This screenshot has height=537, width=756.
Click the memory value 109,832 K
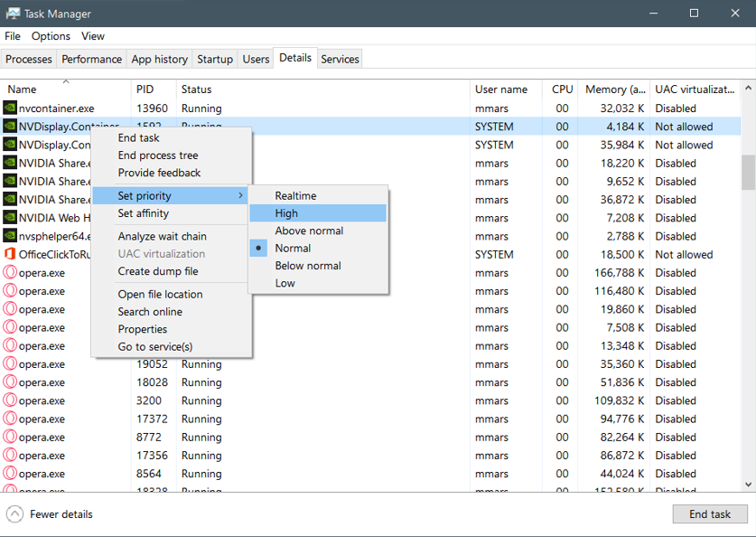click(619, 400)
